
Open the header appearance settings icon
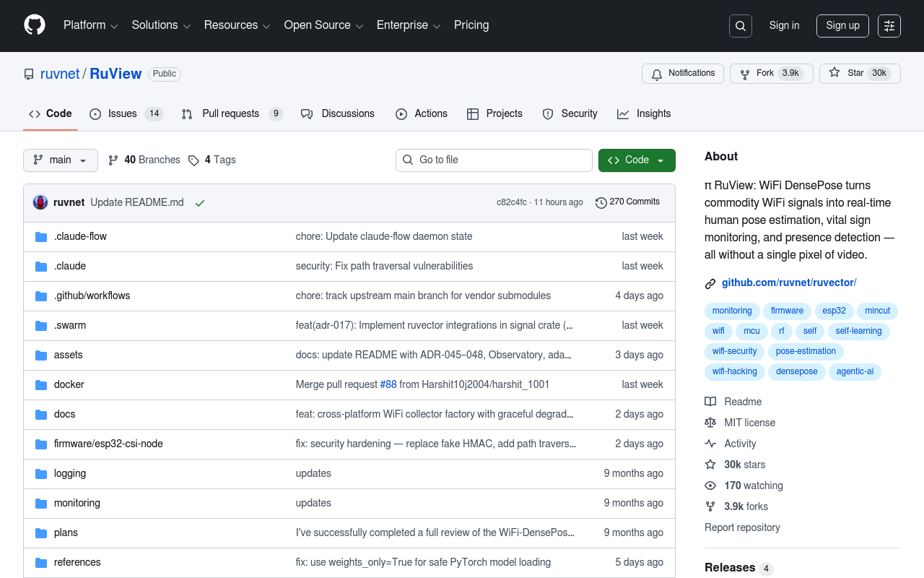[889, 26]
